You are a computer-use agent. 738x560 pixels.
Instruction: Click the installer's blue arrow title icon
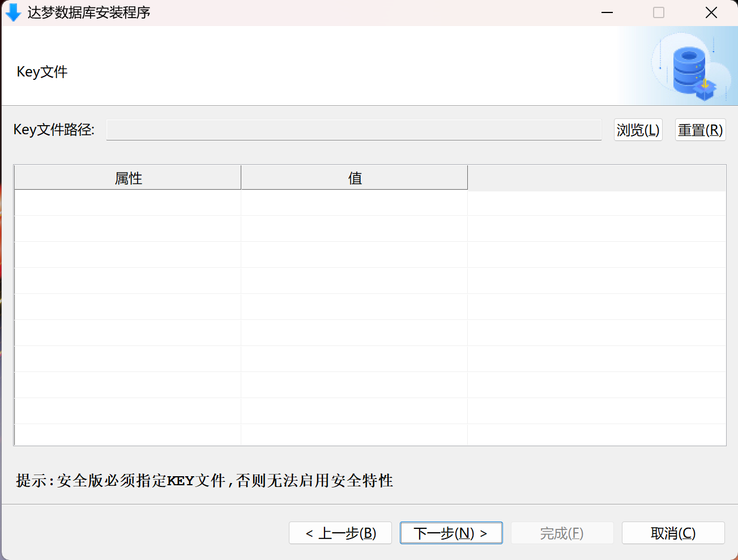click(x=13, y=12)
